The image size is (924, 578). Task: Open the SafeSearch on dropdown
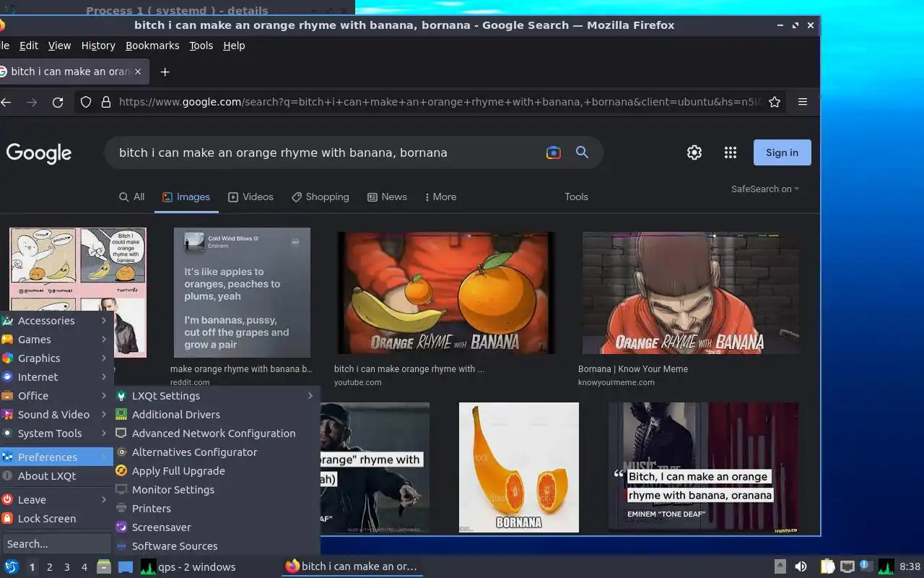[765, 189]
